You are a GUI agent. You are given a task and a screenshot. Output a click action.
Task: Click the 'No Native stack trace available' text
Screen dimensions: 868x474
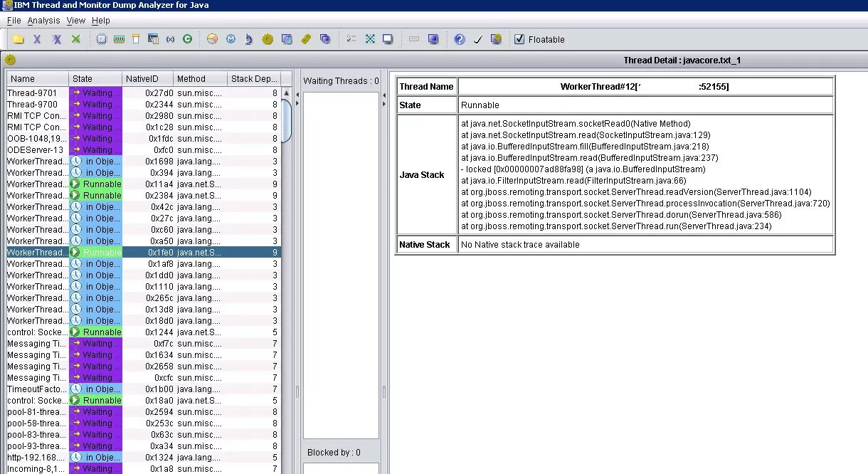520,244
